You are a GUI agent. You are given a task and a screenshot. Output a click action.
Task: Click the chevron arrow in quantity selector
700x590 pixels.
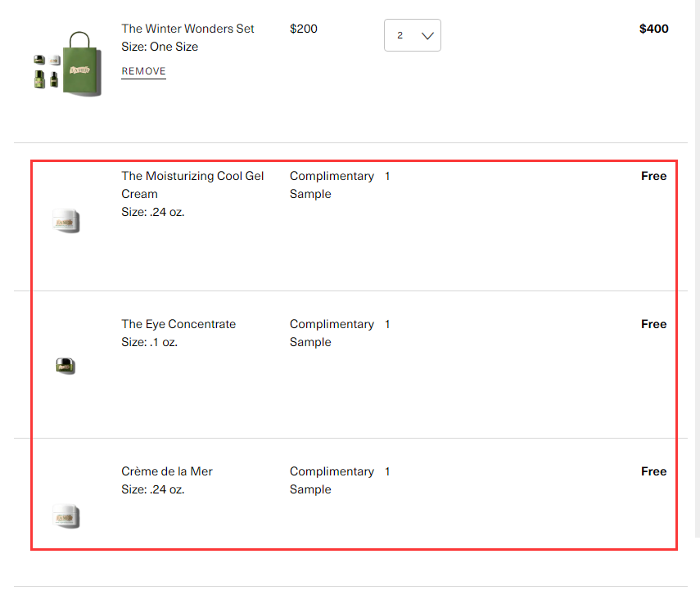[x=427, y=36]
